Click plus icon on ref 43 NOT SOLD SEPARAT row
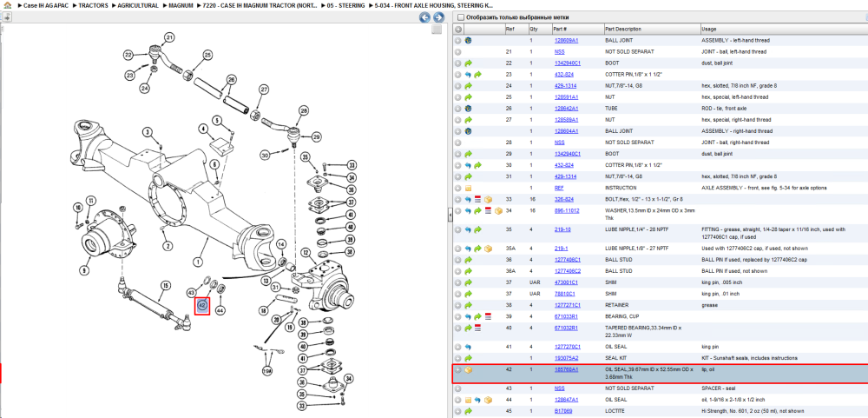 tap(458, 388)
